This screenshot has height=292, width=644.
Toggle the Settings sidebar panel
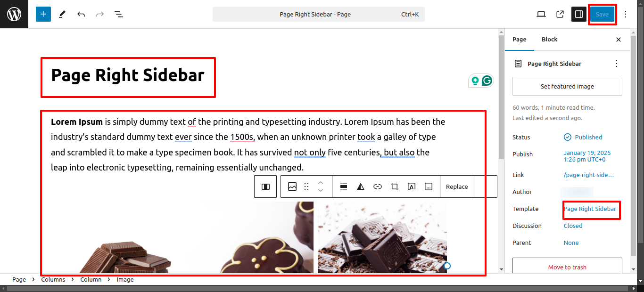(x=579, y=14)
